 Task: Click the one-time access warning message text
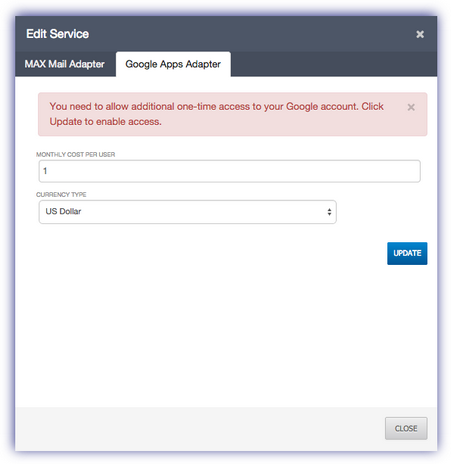coord(217,114)
